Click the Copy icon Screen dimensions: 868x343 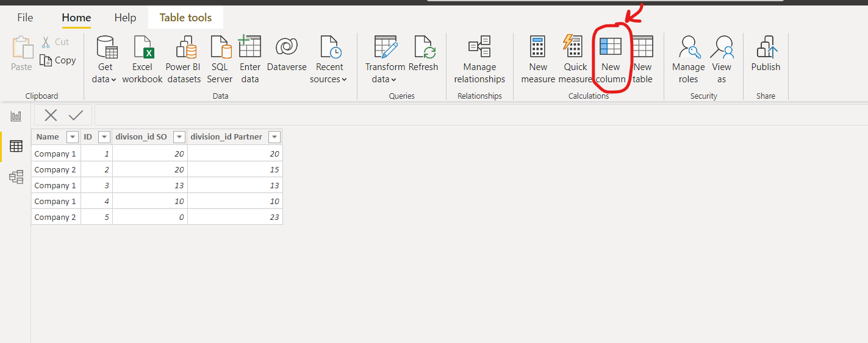point(46,60)
